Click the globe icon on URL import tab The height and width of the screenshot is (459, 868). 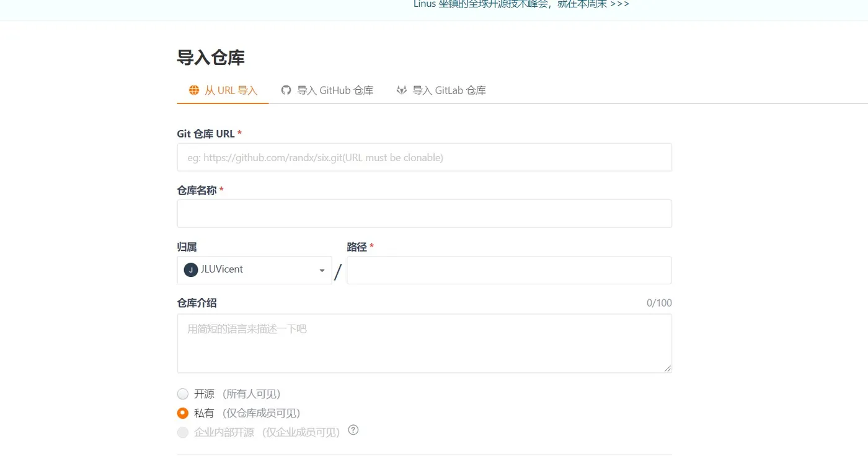point(194,90)
